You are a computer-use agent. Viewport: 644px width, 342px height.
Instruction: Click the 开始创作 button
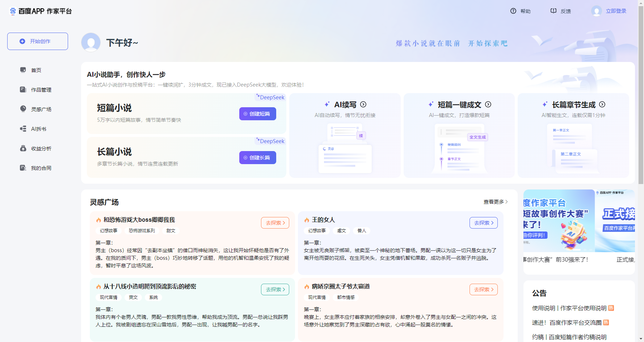click(38, 41)
